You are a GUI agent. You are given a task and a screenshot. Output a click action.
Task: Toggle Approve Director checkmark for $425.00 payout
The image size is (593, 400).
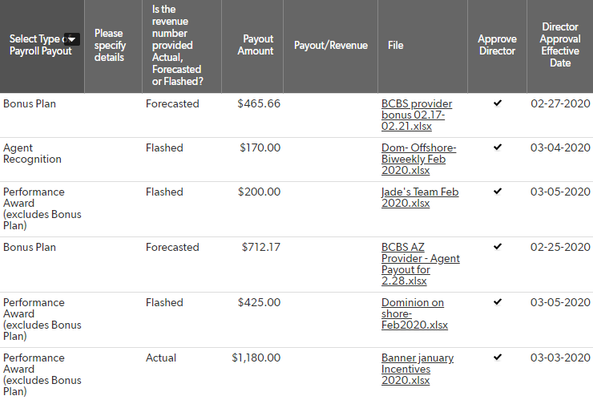tap(498, 302)
